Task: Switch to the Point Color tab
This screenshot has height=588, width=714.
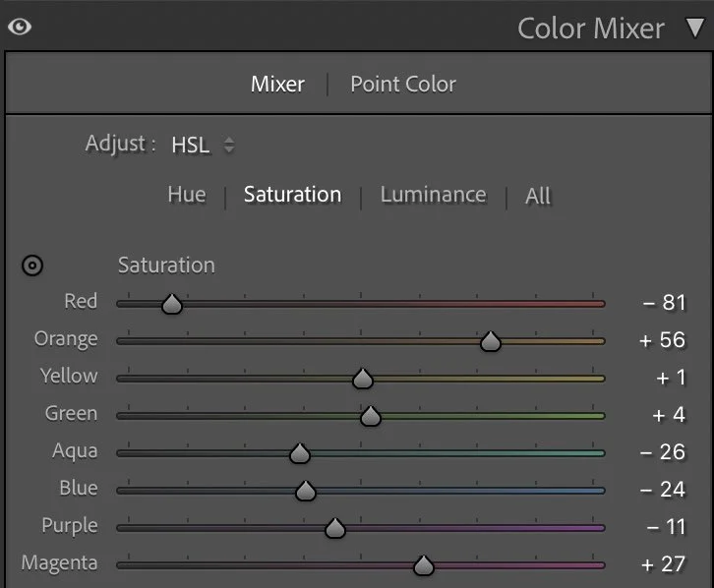Action: (403, 85)
